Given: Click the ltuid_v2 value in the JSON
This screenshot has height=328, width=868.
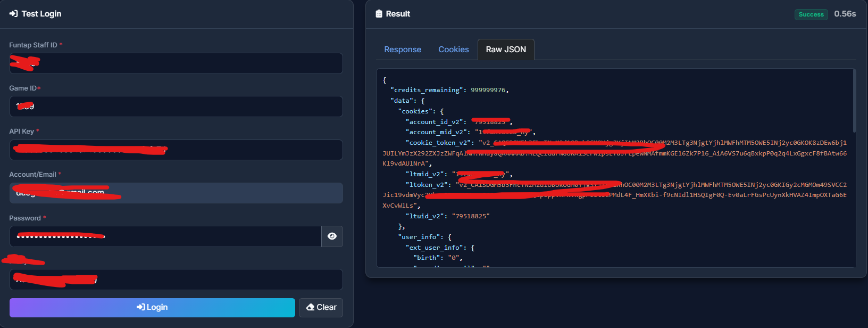Looking at the screenshot, I should click(470, 216).
